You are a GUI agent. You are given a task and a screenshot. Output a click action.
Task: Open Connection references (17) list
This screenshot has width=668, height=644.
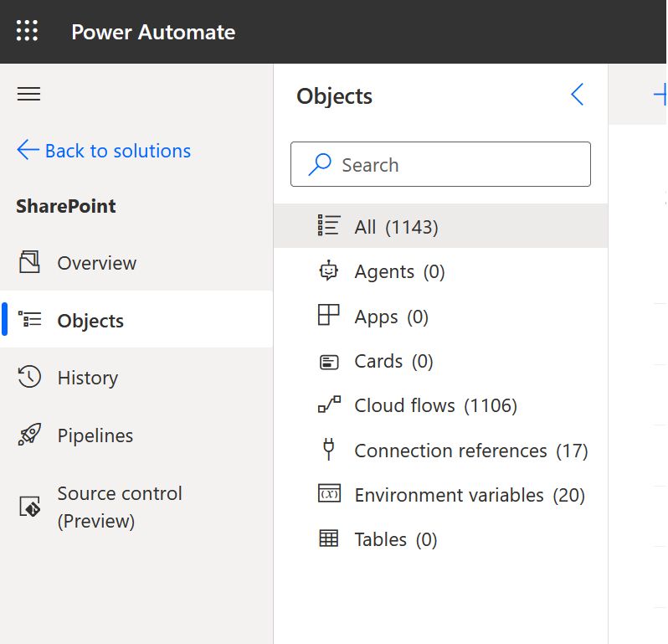470,451
